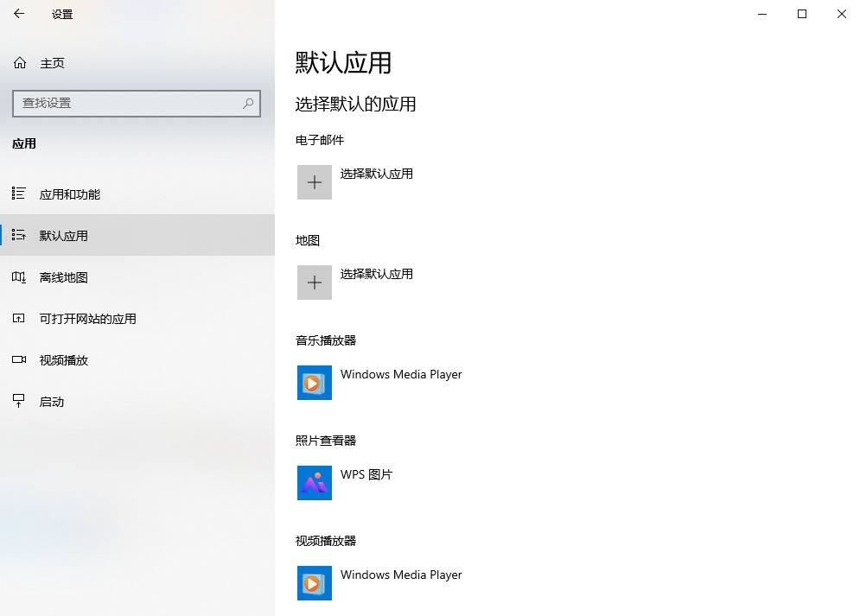This screenshot has width=860, height=616.
Task: Choose 选择默认应用 for 电子邮件
Action: click(x=375, y=174)
